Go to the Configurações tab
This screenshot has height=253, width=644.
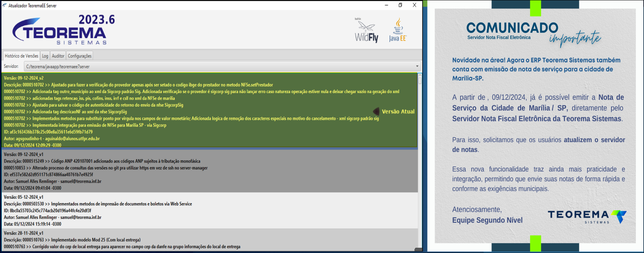[80, 56]
